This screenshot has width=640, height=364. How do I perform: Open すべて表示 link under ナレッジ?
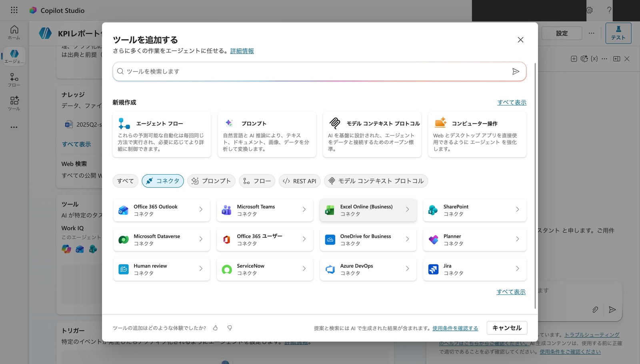tap(76, 144)
